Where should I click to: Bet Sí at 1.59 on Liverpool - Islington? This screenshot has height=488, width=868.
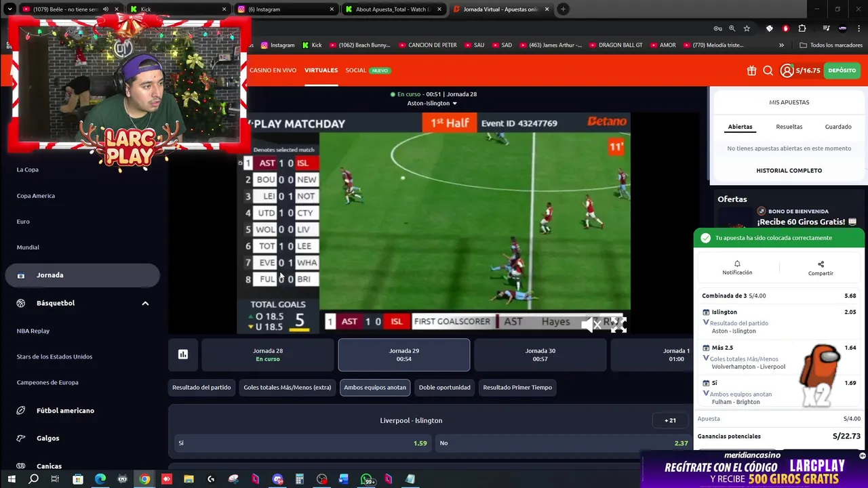(x=302, y=443)
